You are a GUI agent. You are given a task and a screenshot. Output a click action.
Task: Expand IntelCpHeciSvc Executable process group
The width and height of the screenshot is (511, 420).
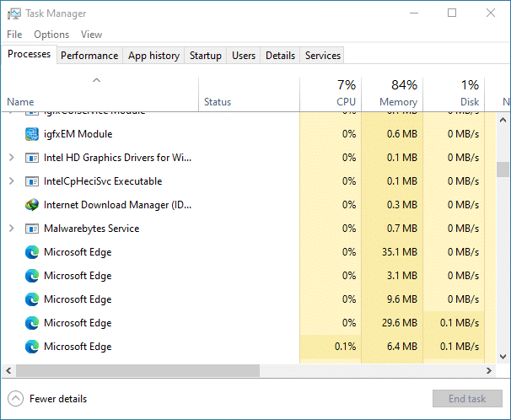[12, 181]
